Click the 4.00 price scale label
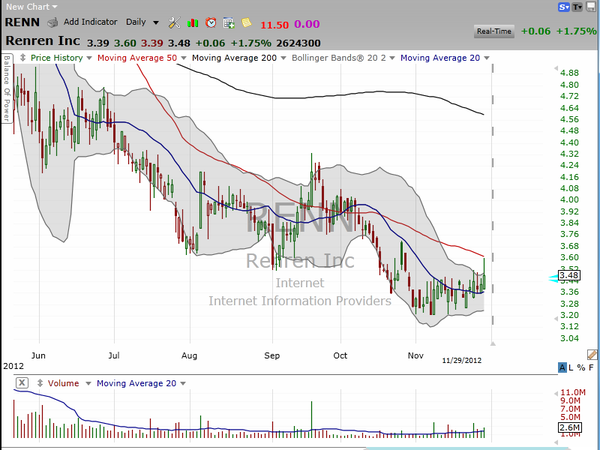 (569, 199)
